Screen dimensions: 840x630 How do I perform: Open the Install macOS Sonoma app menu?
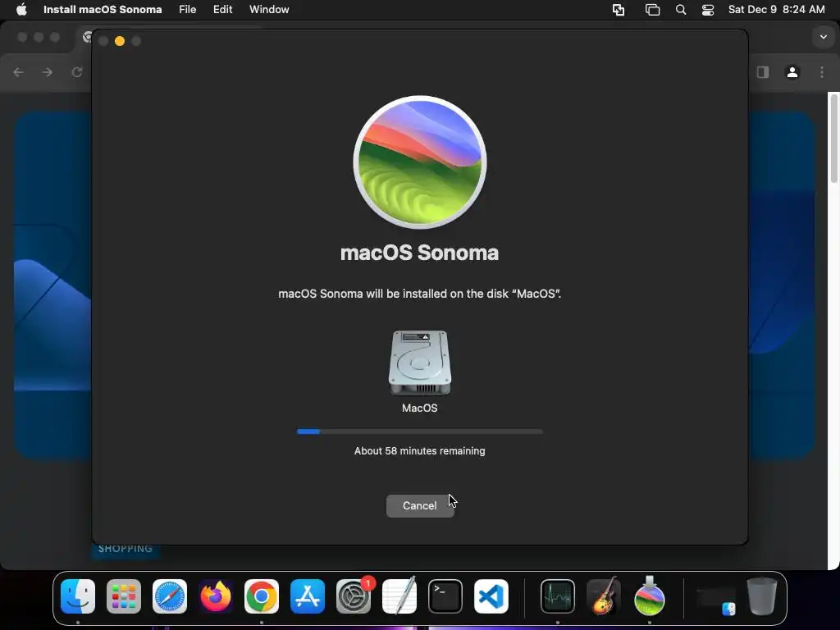coord(103,10)
